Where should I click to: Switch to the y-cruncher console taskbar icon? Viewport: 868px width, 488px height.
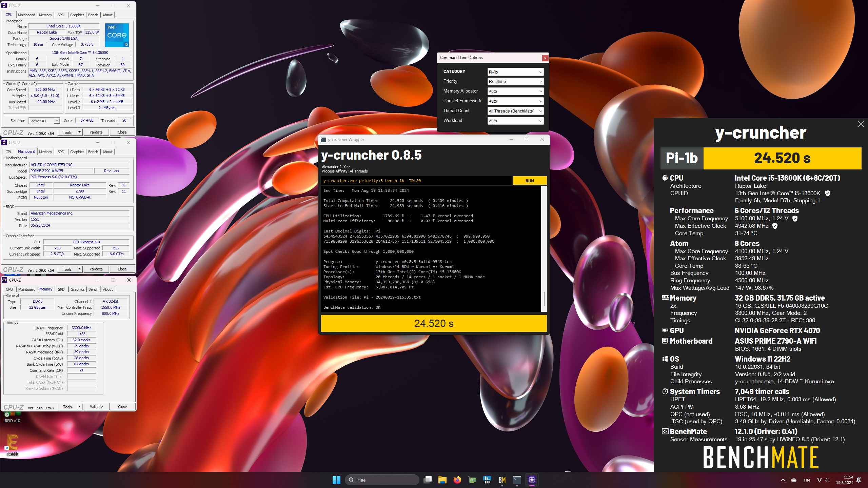pos(517,480)
